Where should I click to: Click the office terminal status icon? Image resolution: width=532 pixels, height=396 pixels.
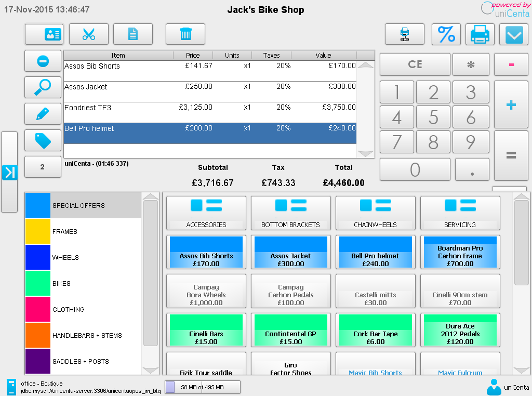pos(11,387)
